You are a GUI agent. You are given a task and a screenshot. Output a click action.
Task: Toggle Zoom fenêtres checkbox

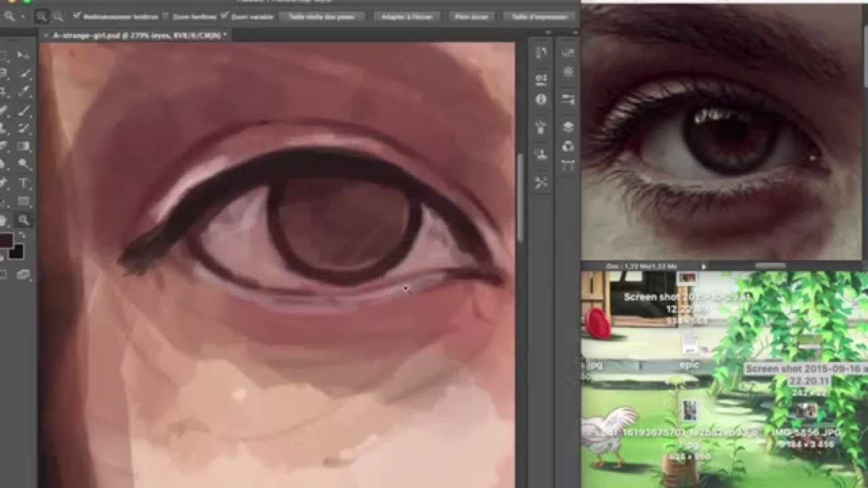click(x=164, y=16)
